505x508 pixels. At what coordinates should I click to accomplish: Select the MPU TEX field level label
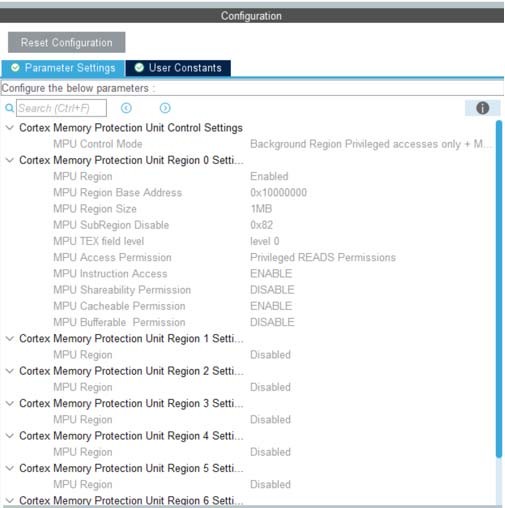coord(99,241)
